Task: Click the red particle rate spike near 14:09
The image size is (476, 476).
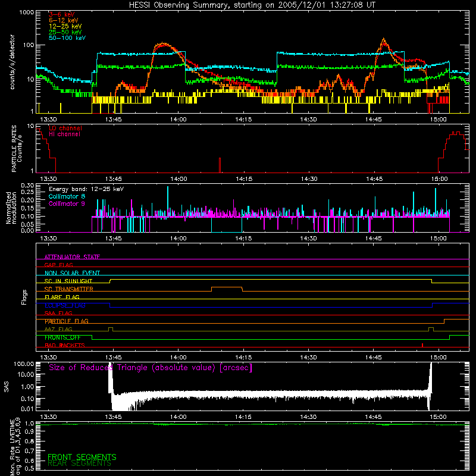Action: [220, 165]
